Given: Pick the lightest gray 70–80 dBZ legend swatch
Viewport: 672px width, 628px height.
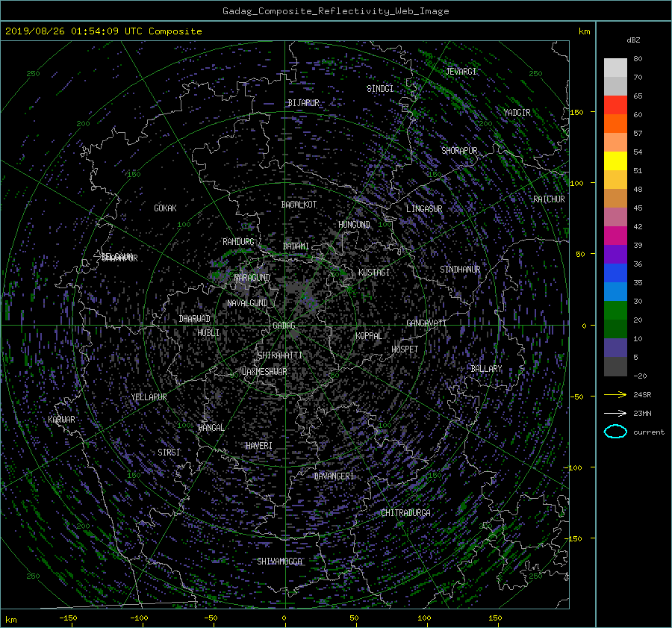Looking at the screenshot, I should pyautogui.click(x=615, y=67).
